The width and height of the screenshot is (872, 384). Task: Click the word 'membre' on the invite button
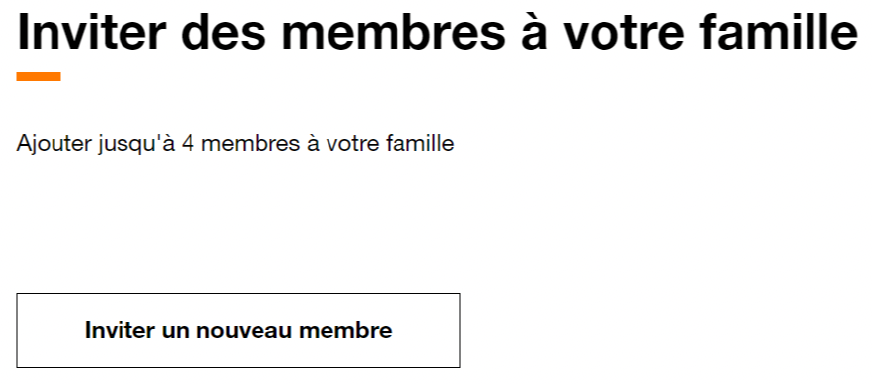[x=345, y=329]
